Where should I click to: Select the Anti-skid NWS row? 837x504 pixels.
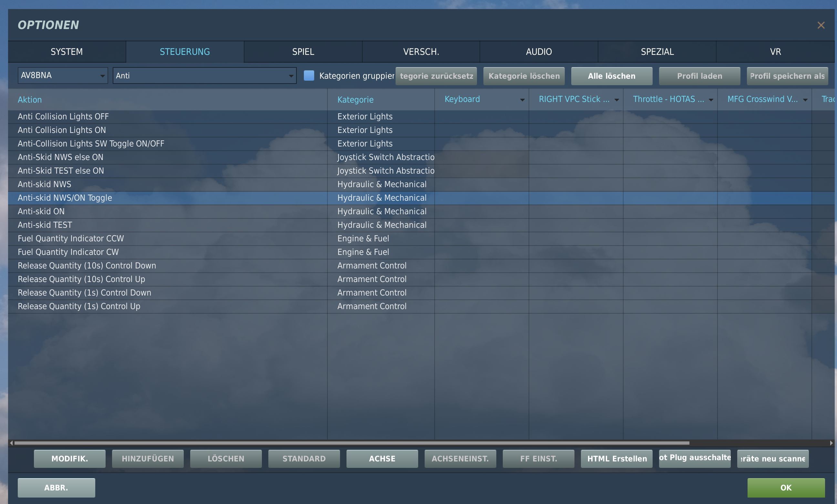coord(421,185)
